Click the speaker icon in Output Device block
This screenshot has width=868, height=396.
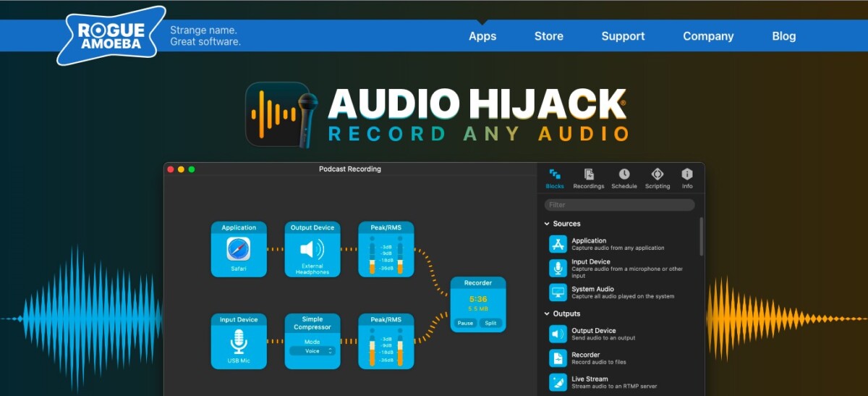click(x=312, y=249)
